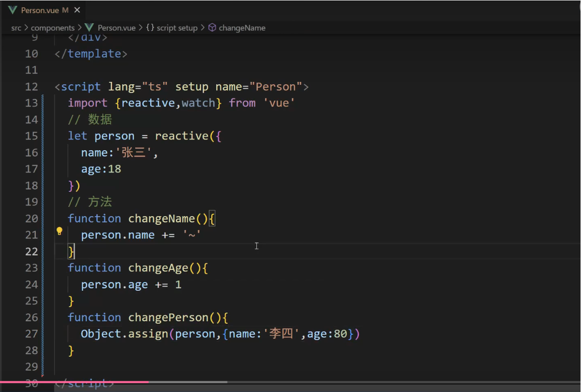
Task: Click the function name changePerson on line 26
Action: [x=168, y=317]
